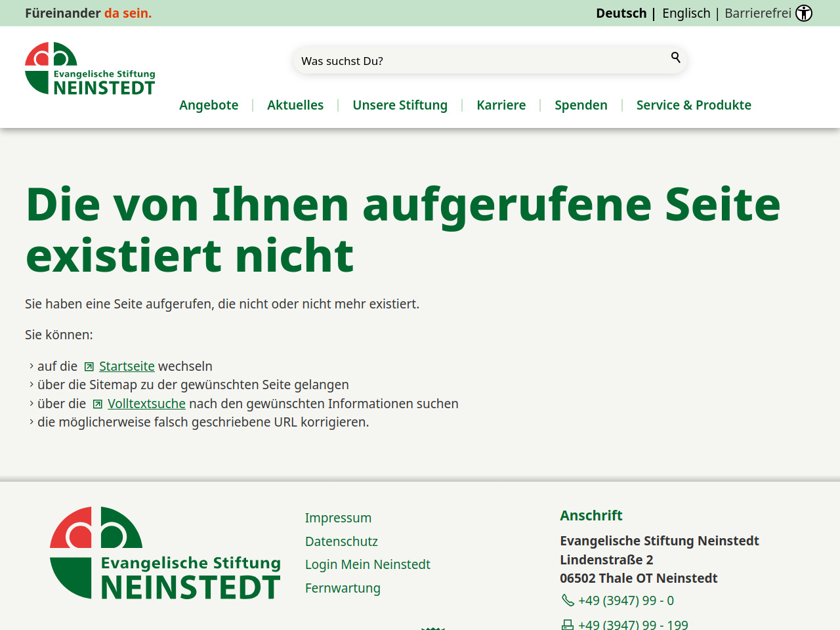Click the footer Neinstedt logo

pos(165,553)
